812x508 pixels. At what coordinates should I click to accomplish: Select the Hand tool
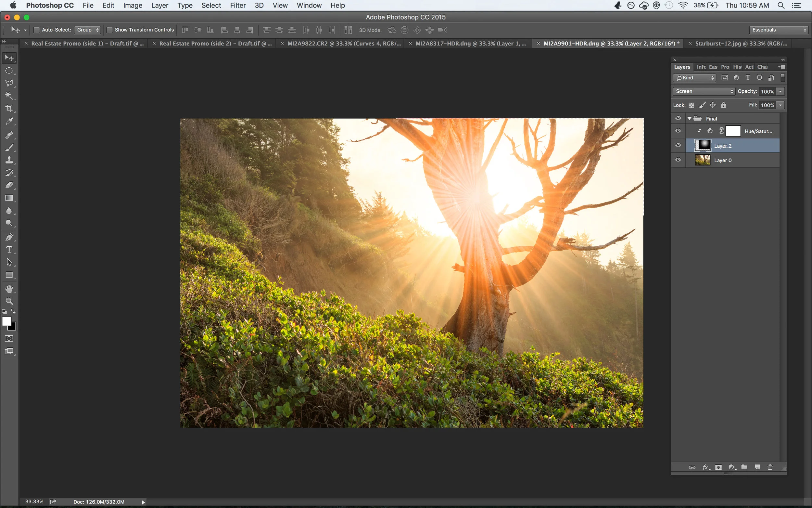click(x=9, y=289)
